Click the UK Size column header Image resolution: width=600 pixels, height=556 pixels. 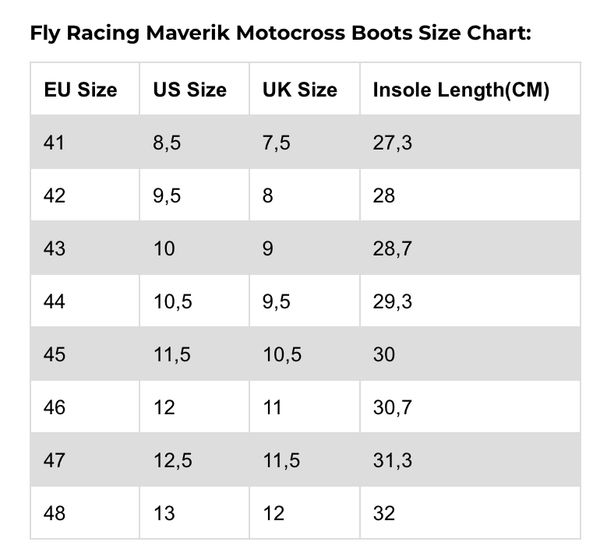point(299,90)
